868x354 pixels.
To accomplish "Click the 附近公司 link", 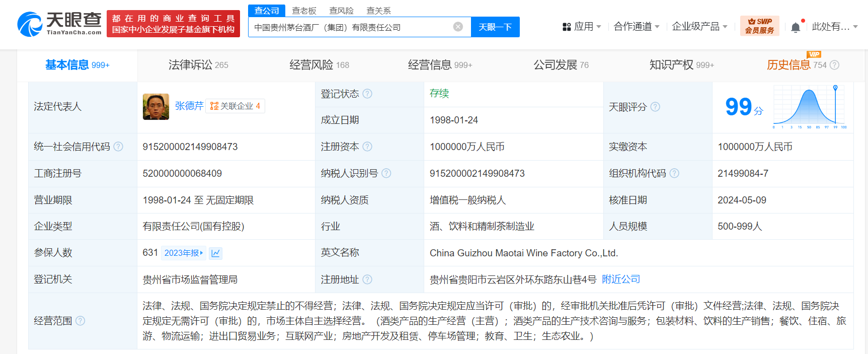I will pyautogui.click(x=621, y=279).
